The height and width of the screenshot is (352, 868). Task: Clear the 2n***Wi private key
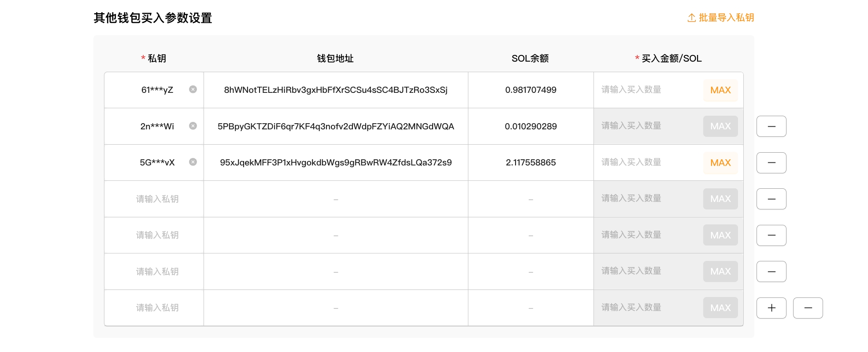click(193, 126)
